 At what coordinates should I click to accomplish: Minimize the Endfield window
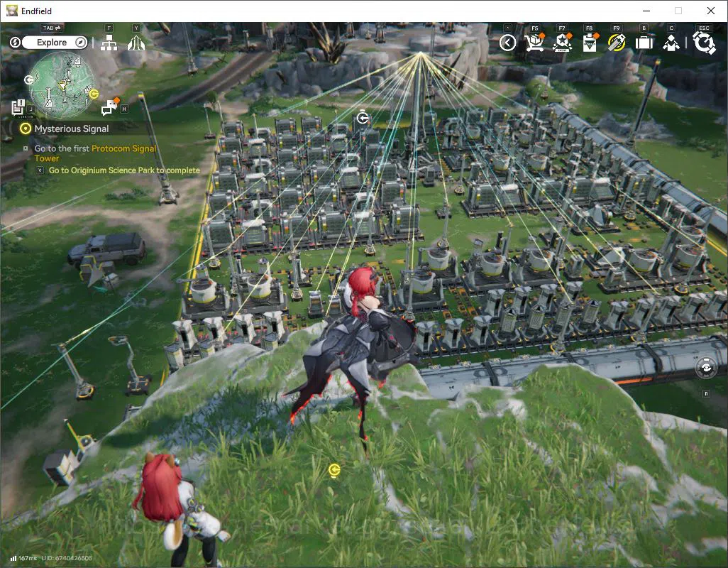click(x=646, y=11)
